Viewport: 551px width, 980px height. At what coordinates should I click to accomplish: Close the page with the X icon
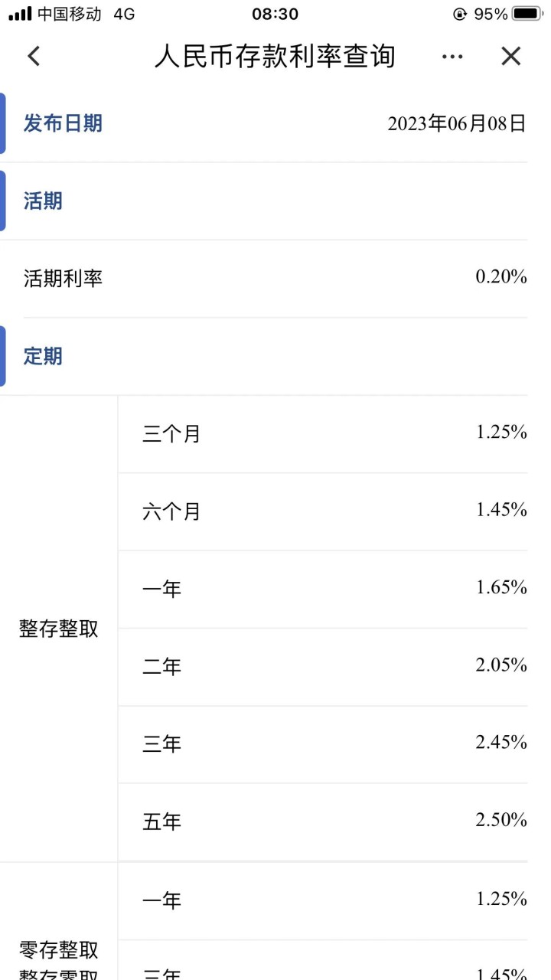(x=510, y=56)
